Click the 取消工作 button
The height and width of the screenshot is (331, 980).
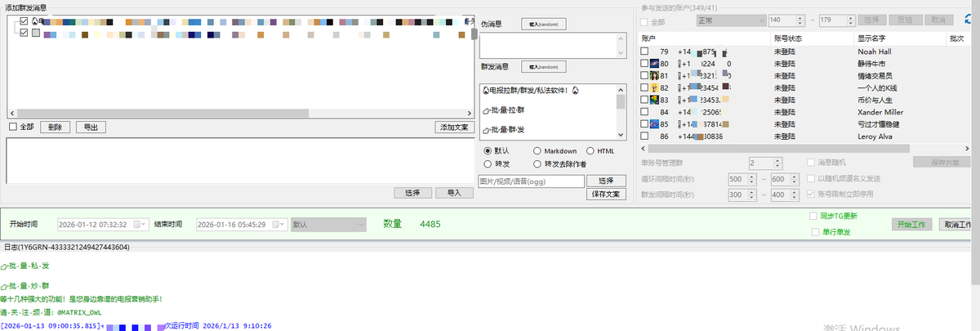(x=957, y=224)
